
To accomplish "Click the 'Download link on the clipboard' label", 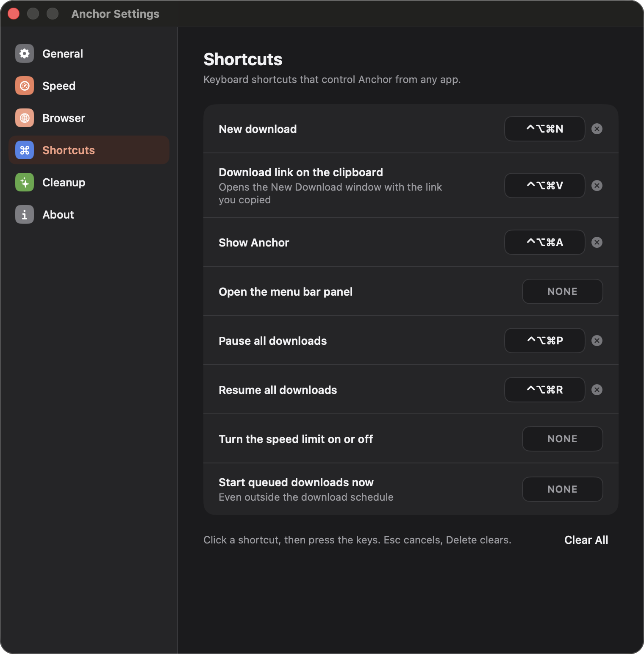I will click(301, 172).
